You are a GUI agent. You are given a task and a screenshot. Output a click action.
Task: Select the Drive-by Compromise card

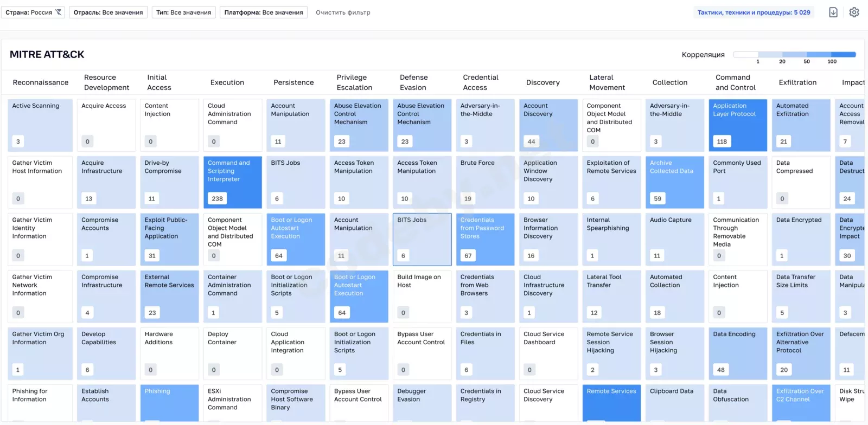[x=169, y=182]
